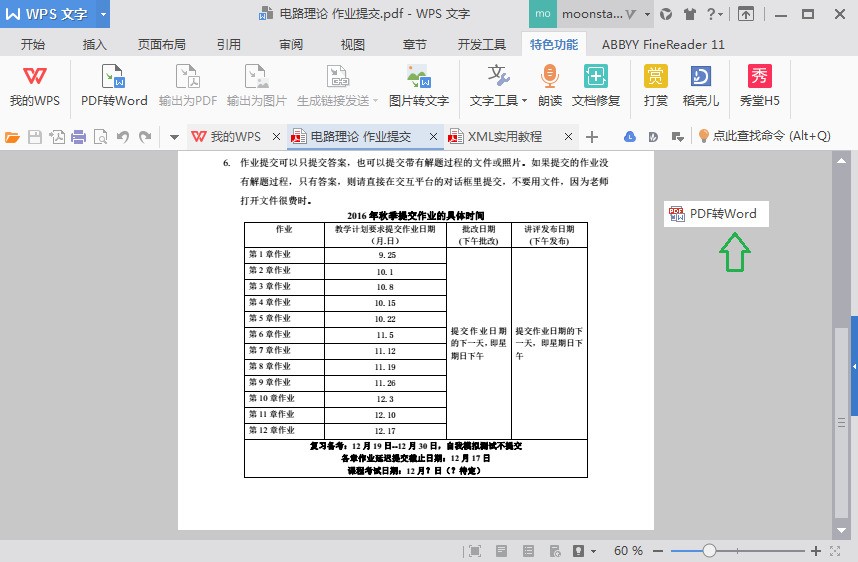
Task: Expand the quick access toolbar customize arrow
Action: 174,137
